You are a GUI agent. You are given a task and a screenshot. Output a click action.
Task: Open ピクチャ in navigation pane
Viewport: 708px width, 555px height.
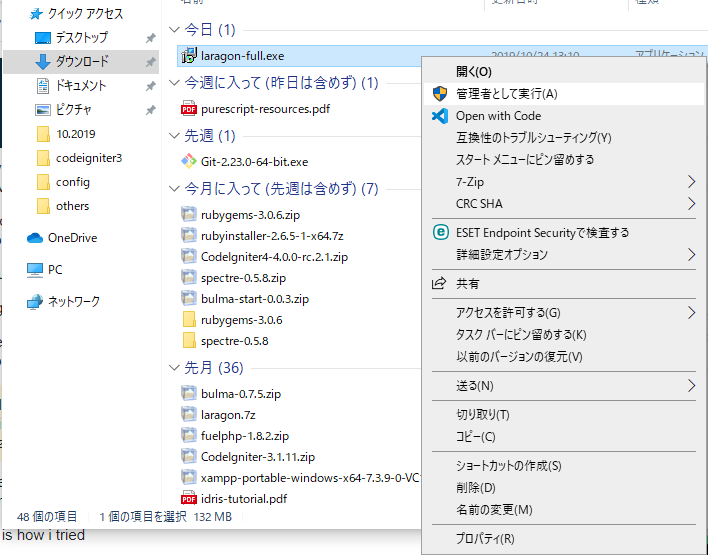pos(74,109)
